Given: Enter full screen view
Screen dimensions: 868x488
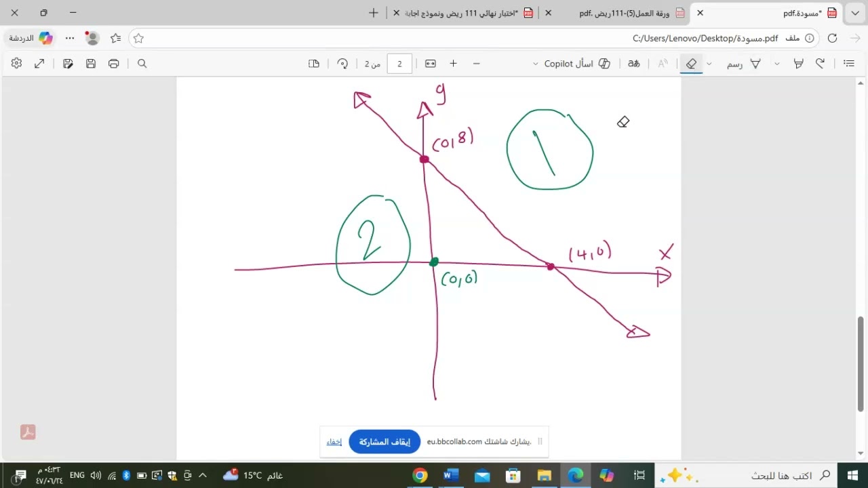Looking at the screenshot, I should (x=39, y=64).
